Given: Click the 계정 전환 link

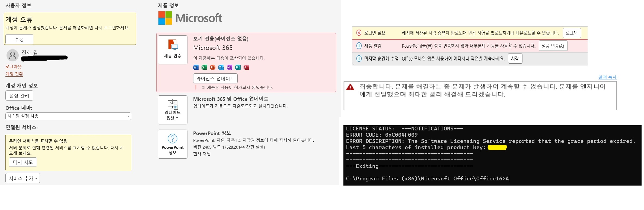Looking at the screenshot, I should [x=14, y=74].
